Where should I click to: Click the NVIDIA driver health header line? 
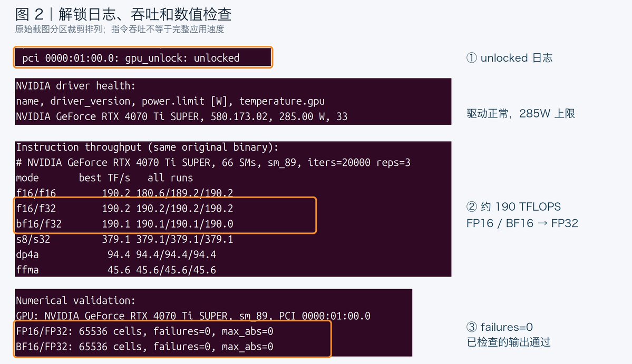pyautogui.click(x=76, y=86)
